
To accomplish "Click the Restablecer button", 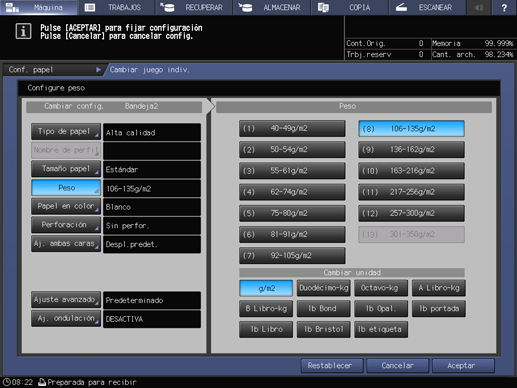I will point(332,366).
